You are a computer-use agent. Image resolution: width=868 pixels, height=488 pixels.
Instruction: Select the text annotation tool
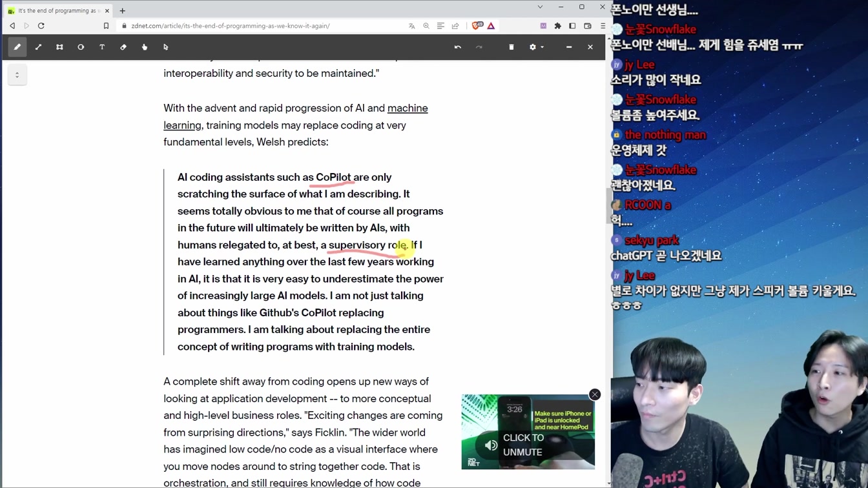[102, 47]
